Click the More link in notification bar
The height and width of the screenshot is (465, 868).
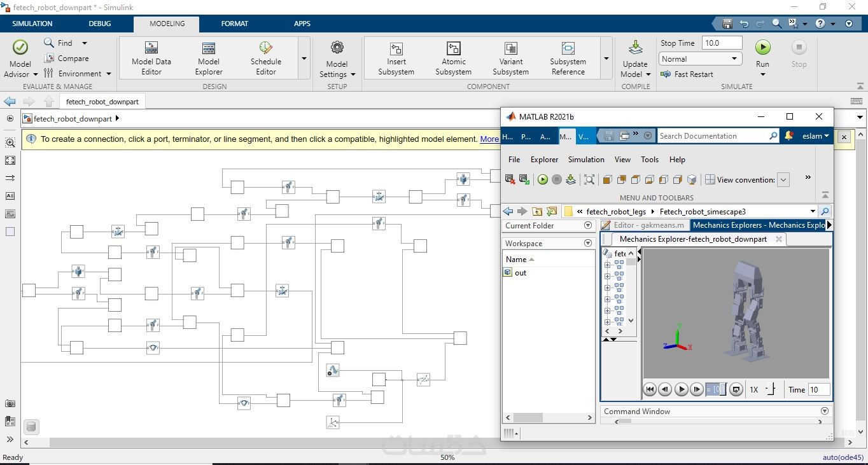[x=489, y=139]
